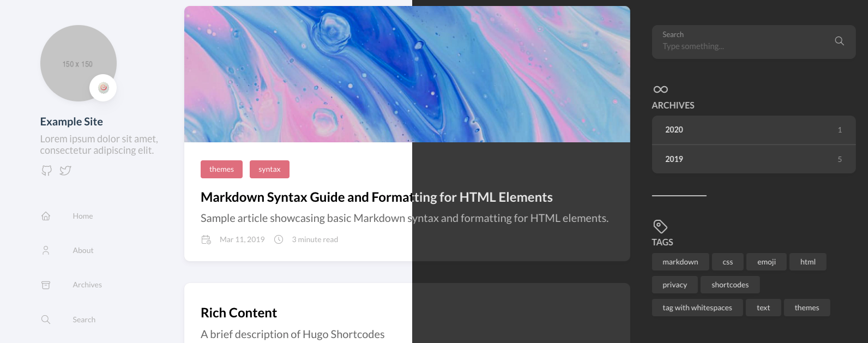Click the infinity icon above ARCHIVES

(660, 89)
